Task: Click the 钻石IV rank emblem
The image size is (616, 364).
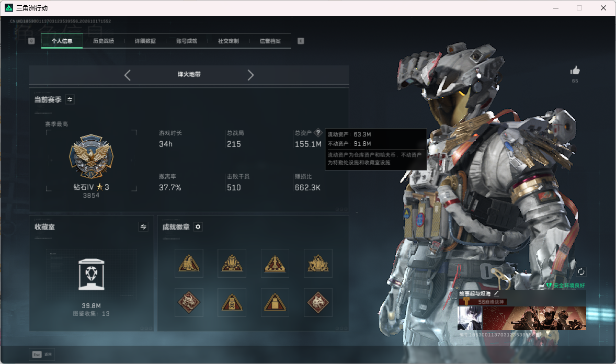Action: pos(92,157)
